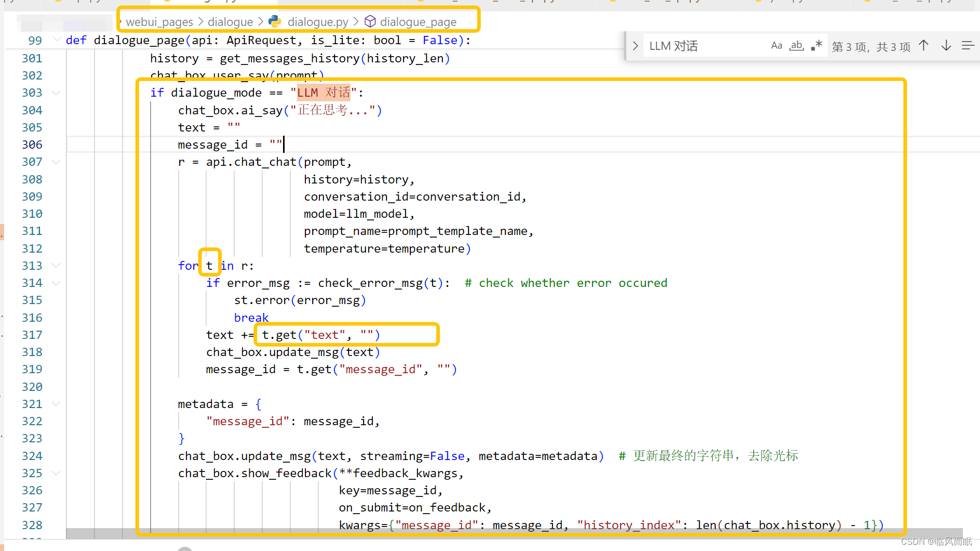
Task: Click the function symbol cube icon
Action: [370, 21]
